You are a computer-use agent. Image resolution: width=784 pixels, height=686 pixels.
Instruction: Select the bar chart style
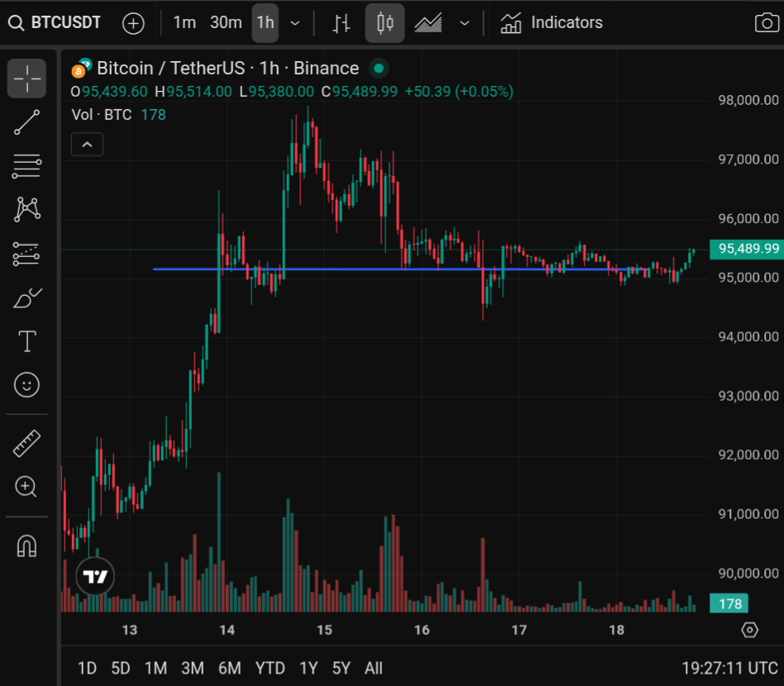point(342,23)
